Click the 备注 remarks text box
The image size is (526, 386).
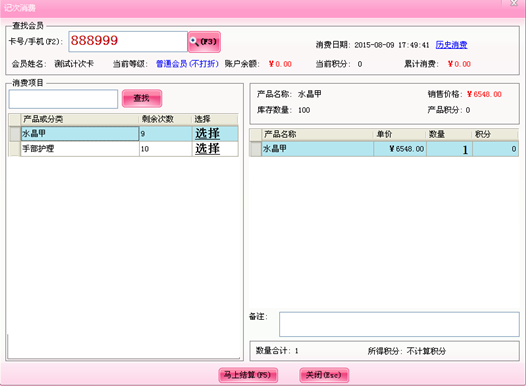coord(399,324)
